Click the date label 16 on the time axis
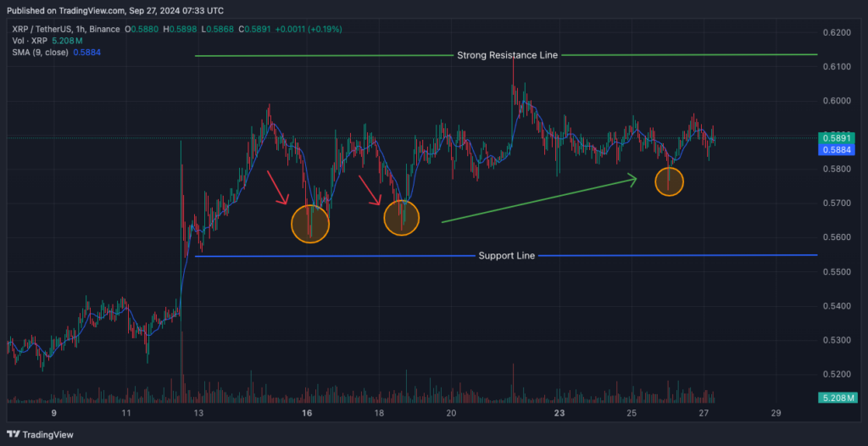 tap(307, 414)
